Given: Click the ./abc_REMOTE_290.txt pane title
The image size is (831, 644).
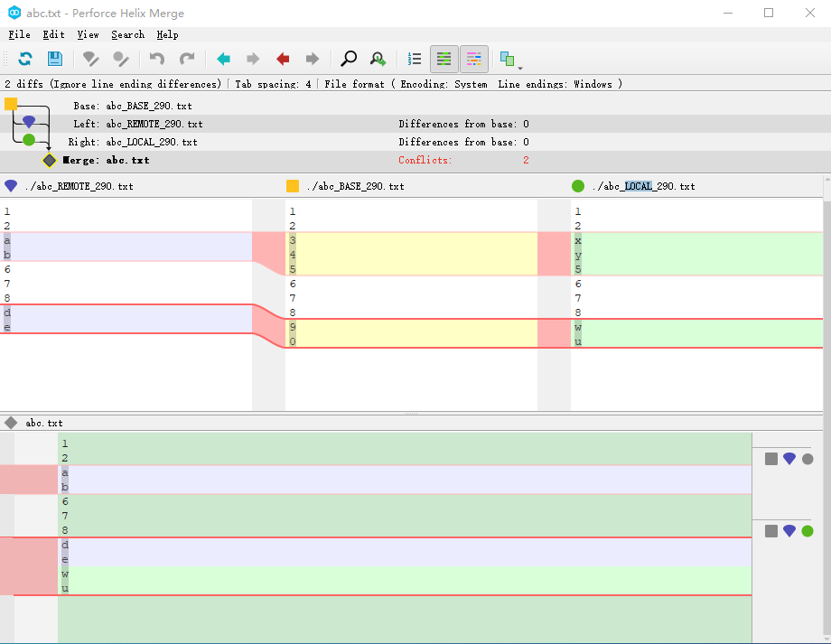Looking at the screenshot, I should tap(79, 187).
